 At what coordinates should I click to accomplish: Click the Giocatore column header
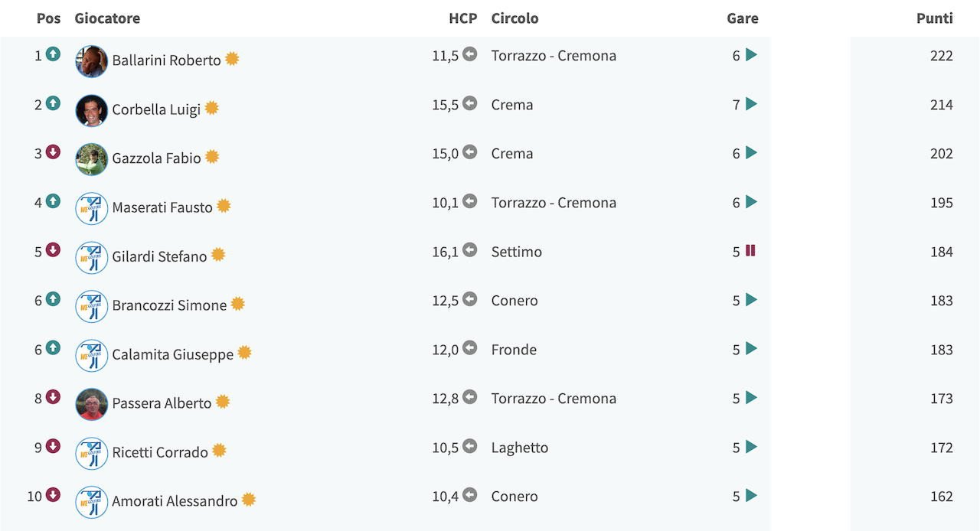107,18
